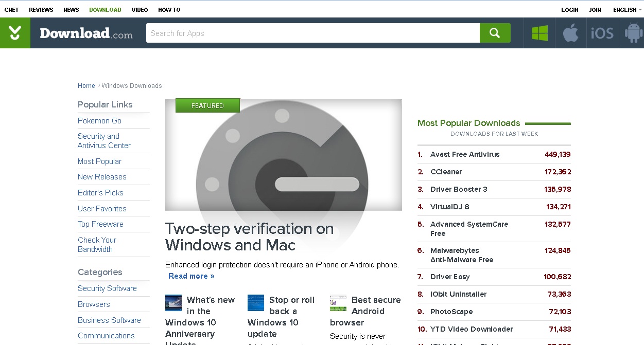This screenshot has width=644, height=345.
Task: Open the Editor's Picks link
Action: click(x=100, y=193)
